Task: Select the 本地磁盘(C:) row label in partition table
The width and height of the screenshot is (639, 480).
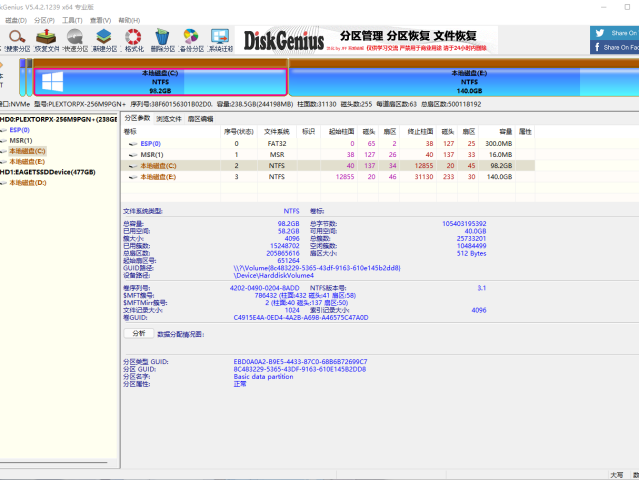Action: (x=159, y=166)
